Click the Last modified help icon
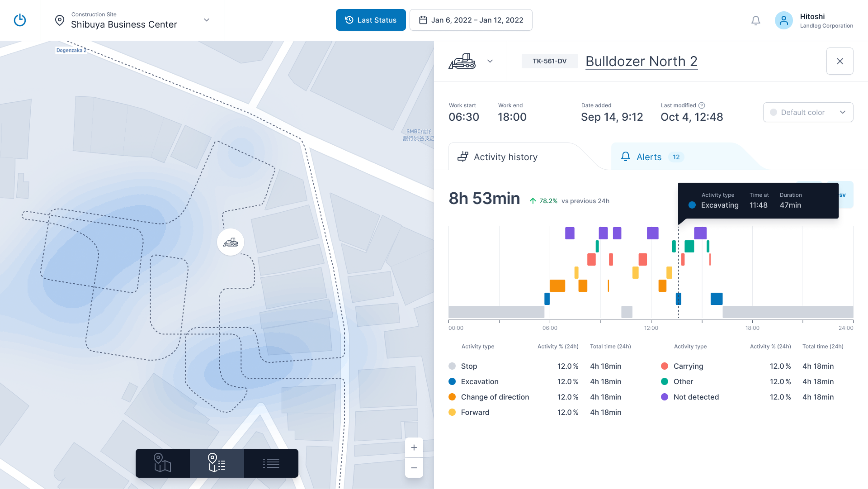 (x=702, y=105)
